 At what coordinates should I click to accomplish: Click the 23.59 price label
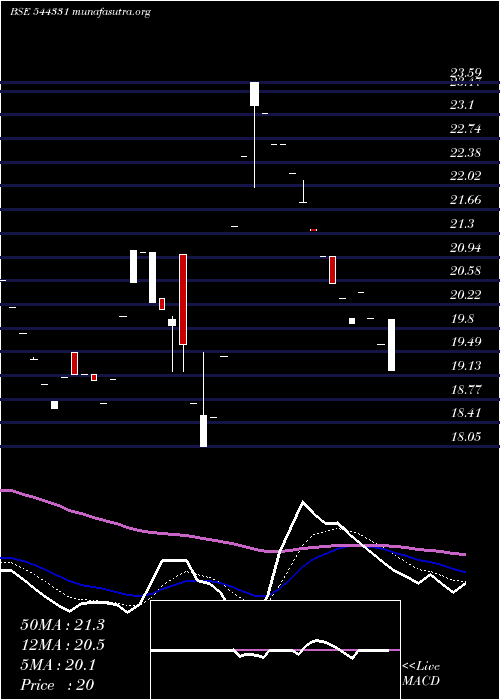[466, 73]
